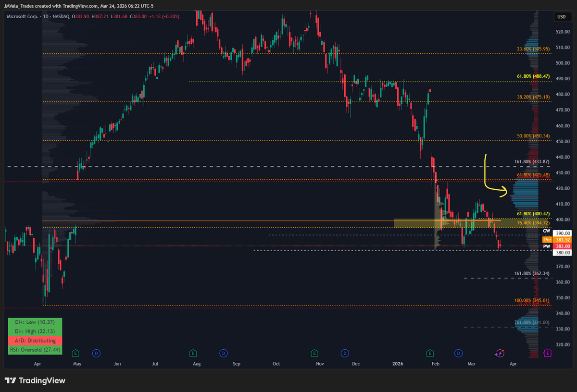
Task: Click the 100.00% (345.01) Fib label
Action: (x=532, y=300)
